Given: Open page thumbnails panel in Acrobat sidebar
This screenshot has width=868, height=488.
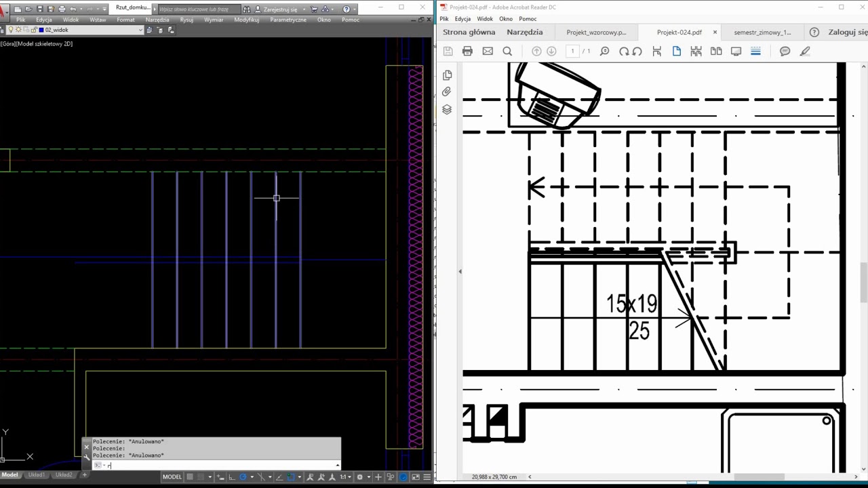Looking at the screenshot, I should click(x=447, y=75).
